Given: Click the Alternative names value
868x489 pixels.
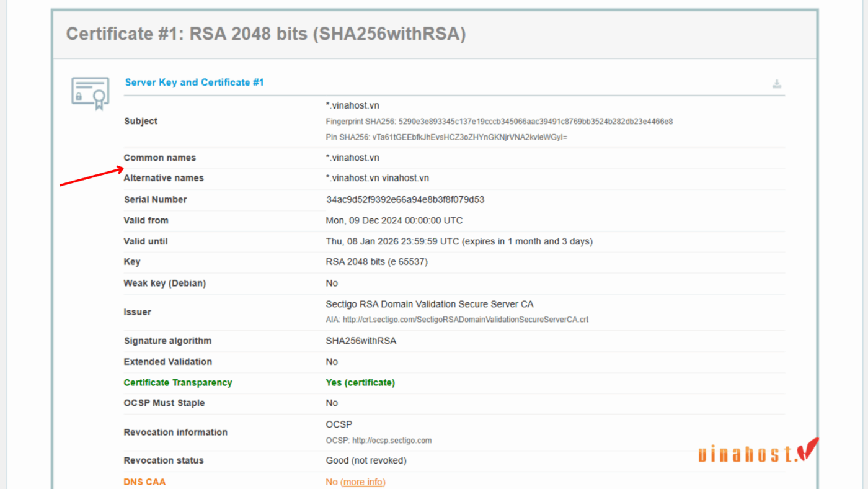Looking at the screenshot, I should click(377, 178).
